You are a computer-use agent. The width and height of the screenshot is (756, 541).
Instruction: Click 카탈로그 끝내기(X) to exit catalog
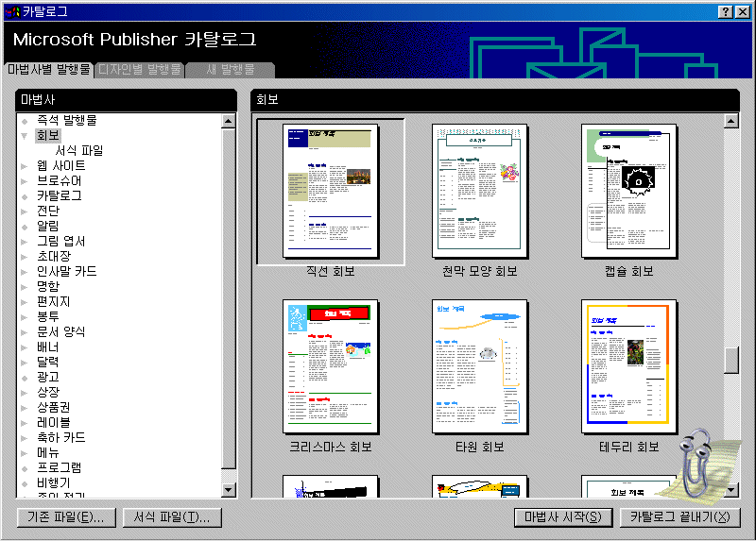(679, 517)
